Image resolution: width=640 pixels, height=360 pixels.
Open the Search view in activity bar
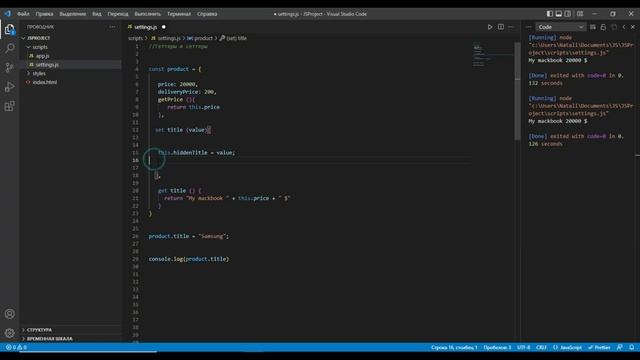click(x=9, y=48)
